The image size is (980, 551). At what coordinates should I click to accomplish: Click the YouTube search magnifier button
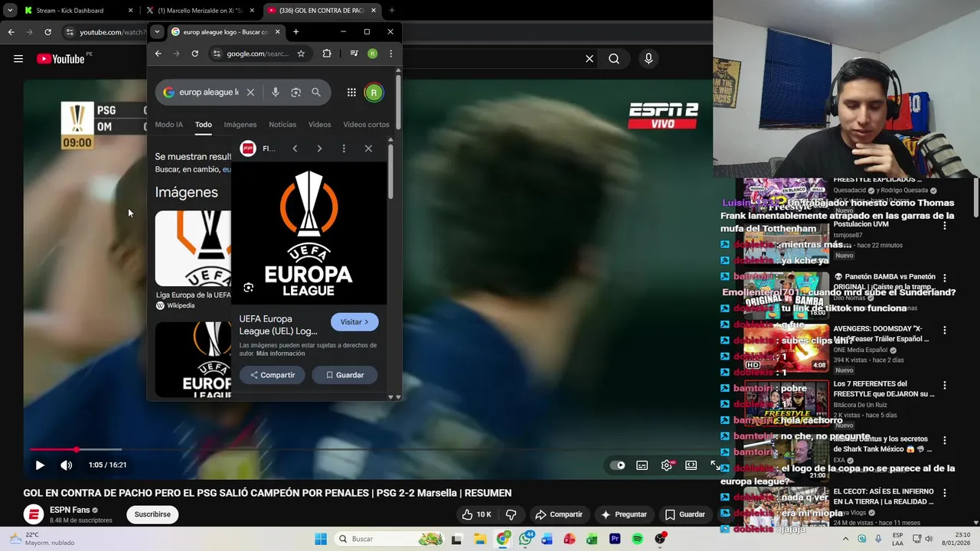(x=614, y=59)
